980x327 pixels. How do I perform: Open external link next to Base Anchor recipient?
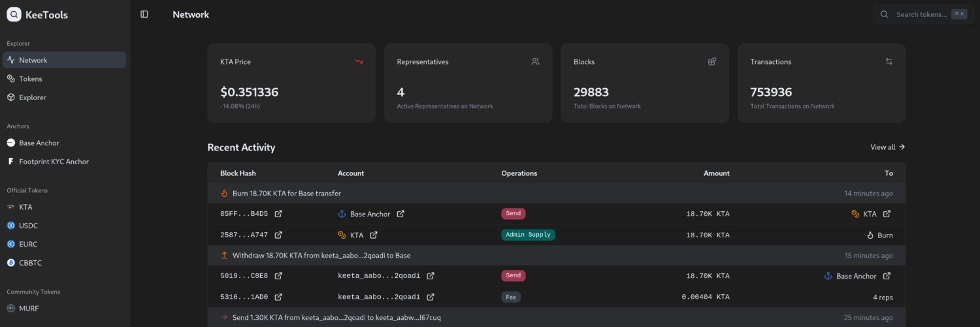tap(887, 276)
